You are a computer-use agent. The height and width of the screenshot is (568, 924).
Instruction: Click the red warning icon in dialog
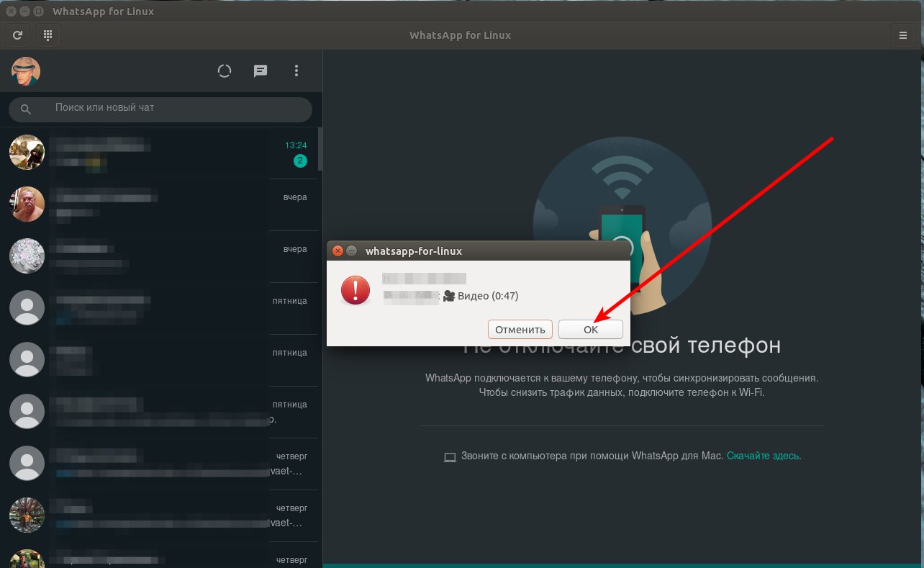tap(355, 289)
